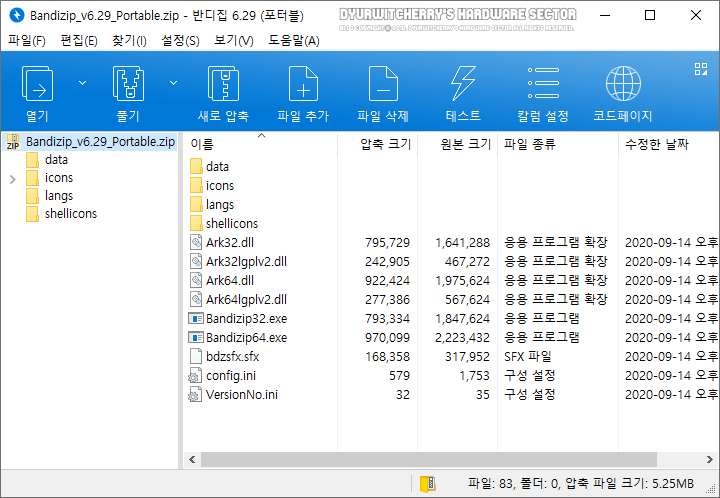This screenshot has width=720, height=498.
Task: Click the 2,223,432 original size cell
Action: pyautogui.click(x=462, y=338)
